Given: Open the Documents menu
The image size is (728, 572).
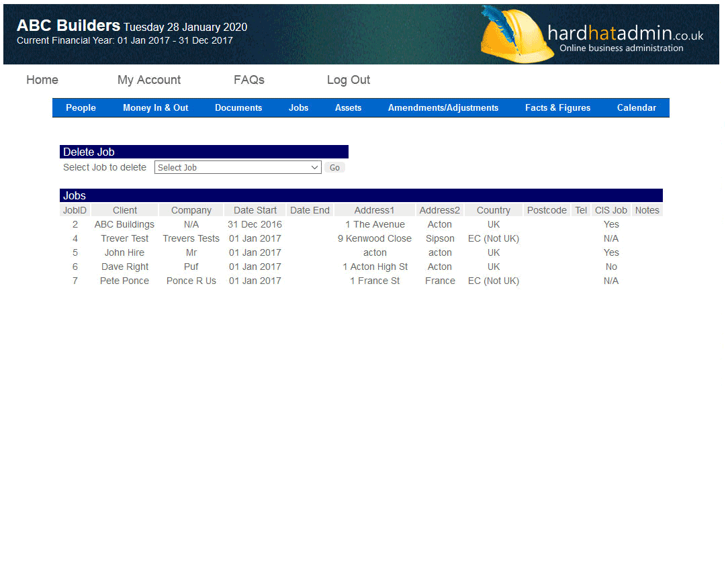Looking at the screenshot, I should click(238, 107).
